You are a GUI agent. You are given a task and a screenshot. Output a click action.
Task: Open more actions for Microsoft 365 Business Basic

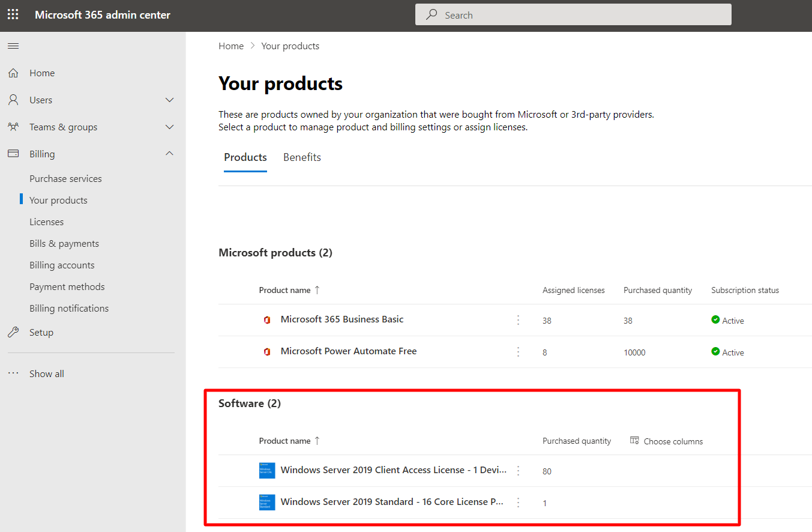tap(519, 320)
